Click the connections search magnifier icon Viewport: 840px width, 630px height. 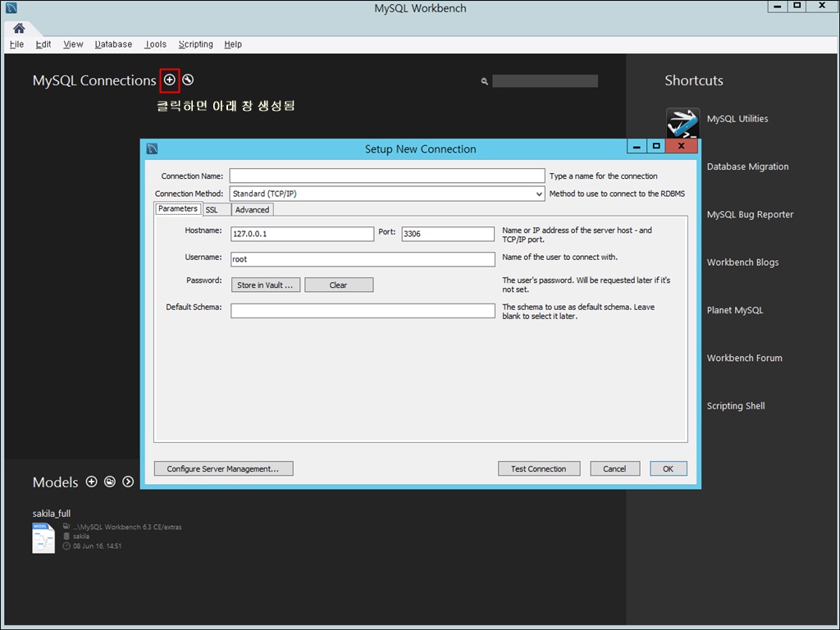coord(484,81)
